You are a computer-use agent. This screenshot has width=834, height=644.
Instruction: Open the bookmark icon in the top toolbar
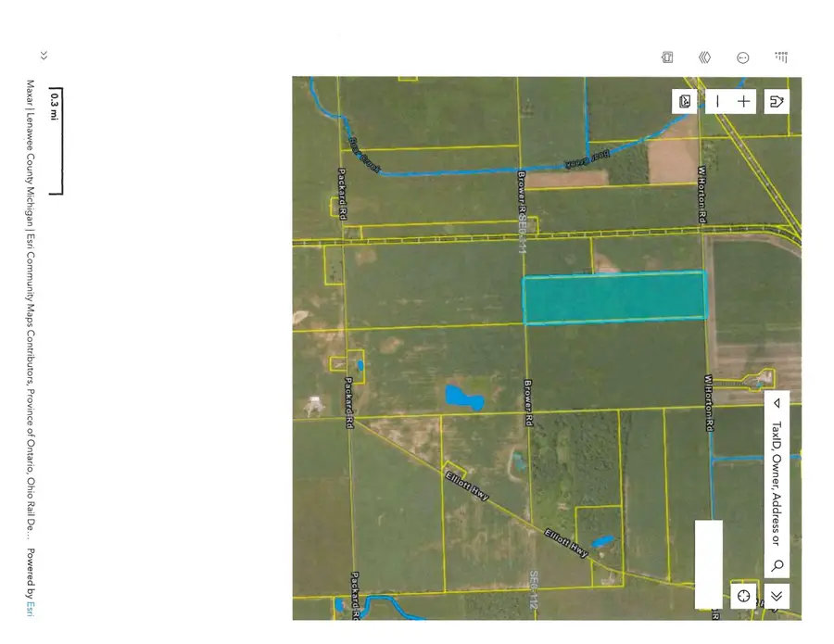coord(666,57)
